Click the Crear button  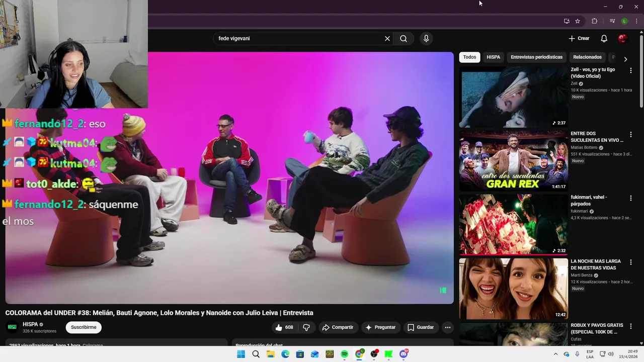(x=579, y=39)
